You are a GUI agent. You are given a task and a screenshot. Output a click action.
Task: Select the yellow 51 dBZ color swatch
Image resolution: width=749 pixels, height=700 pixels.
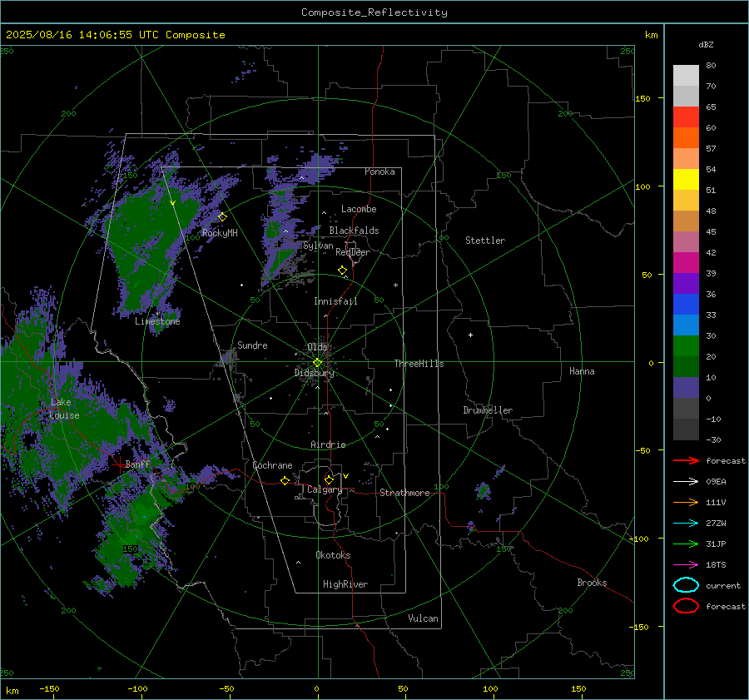[x=686, y=179]
